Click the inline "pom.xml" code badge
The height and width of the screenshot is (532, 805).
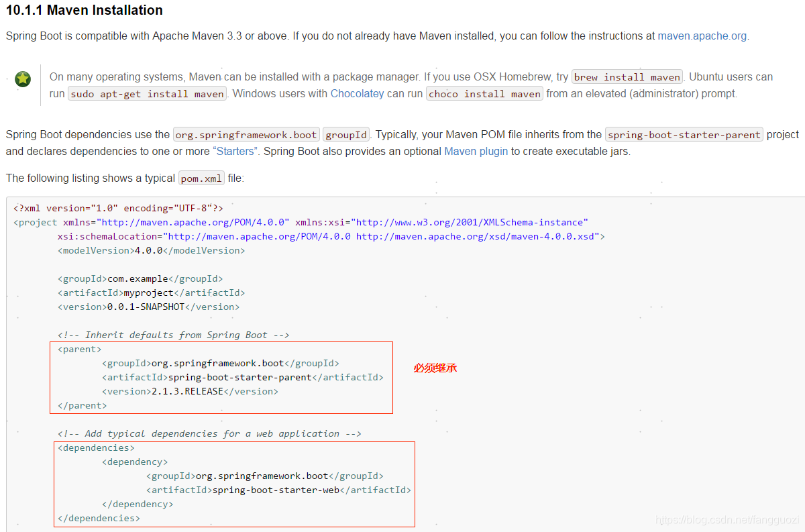pos(201,178)
